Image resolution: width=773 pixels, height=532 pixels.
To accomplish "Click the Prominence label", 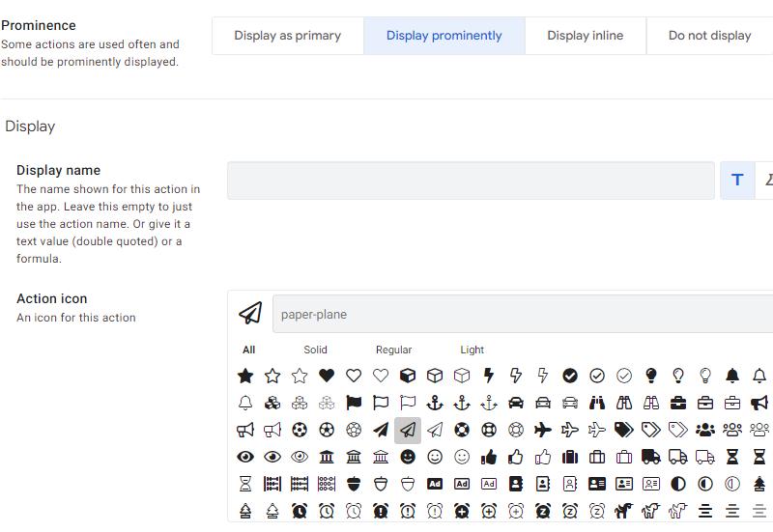I will coord(39,25).
